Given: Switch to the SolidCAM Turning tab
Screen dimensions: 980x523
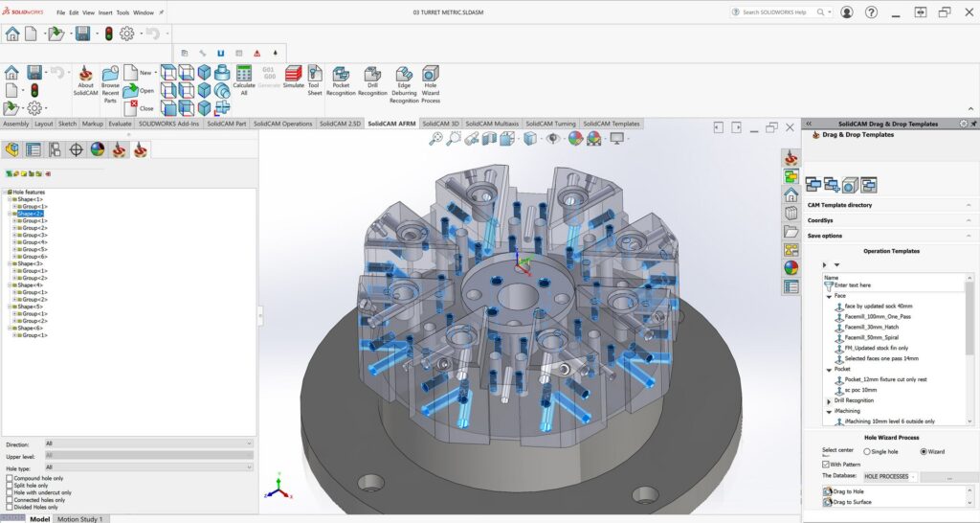Looking at the screenshot, I should 551,124.
